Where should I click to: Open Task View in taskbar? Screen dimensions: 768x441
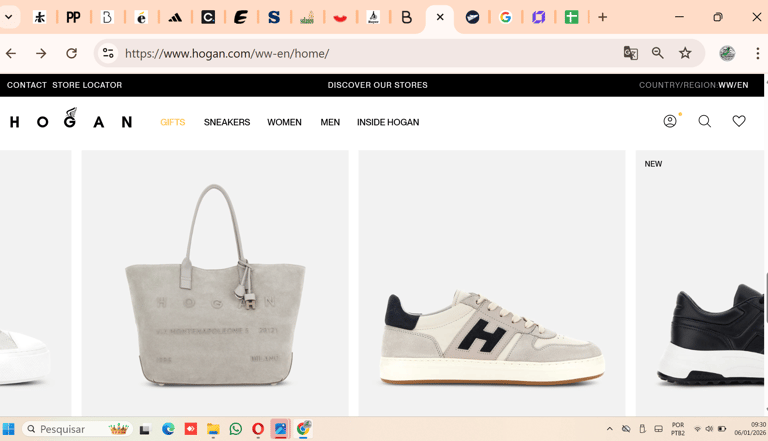pyautogui.click(x=144, y=429)
